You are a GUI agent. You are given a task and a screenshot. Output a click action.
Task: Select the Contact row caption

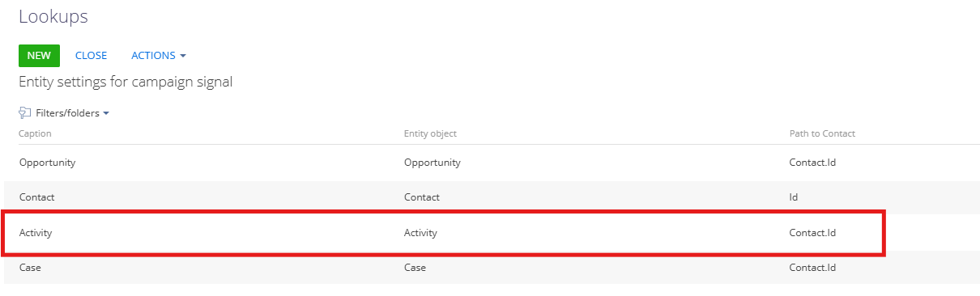(x=36, y=197)
